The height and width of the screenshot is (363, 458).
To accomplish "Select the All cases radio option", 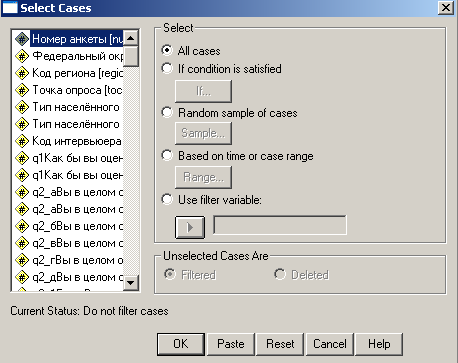I will 167,50.
